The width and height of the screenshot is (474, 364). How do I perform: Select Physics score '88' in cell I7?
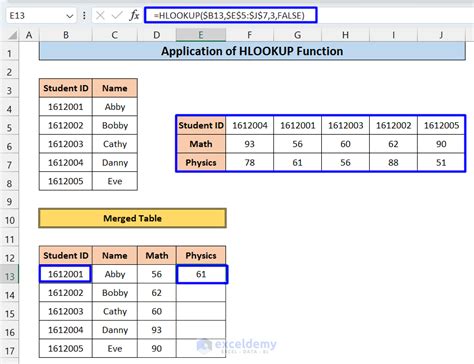[x=393, y=163]
